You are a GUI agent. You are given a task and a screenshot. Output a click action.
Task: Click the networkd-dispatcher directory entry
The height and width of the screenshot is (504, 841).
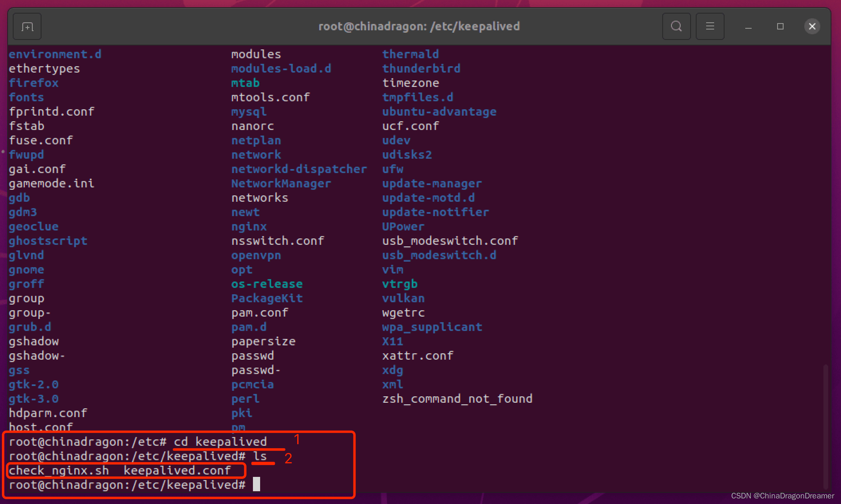tap(299, 169)
